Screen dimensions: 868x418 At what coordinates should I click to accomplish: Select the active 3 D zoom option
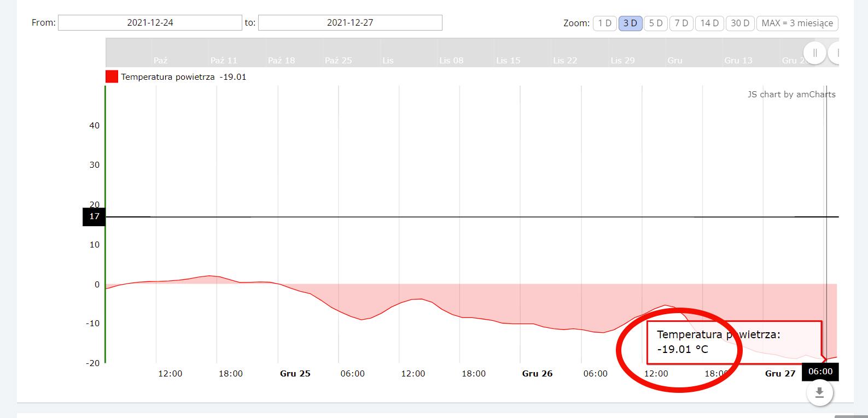point(630,23)
